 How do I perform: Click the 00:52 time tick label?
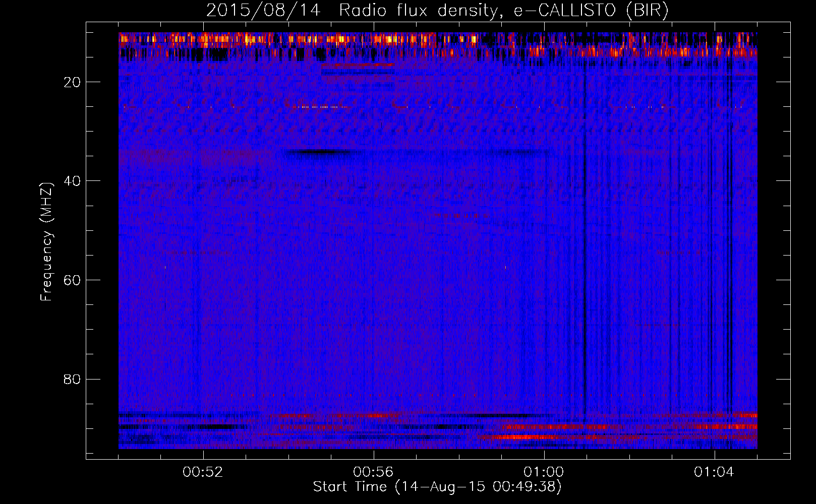pyautogui.click(x=203, y=472)
